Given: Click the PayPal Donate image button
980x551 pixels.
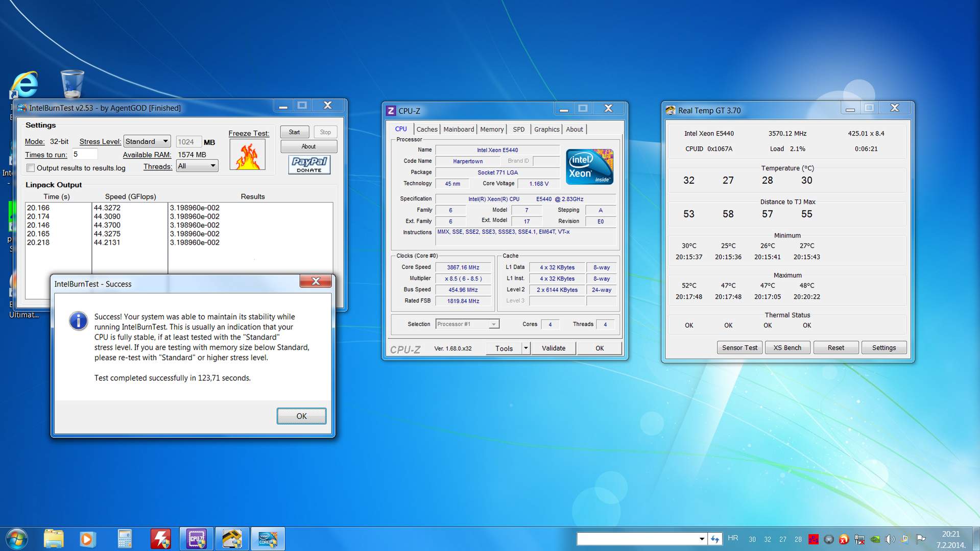Looking at the screenshot, I should [309, 164].
